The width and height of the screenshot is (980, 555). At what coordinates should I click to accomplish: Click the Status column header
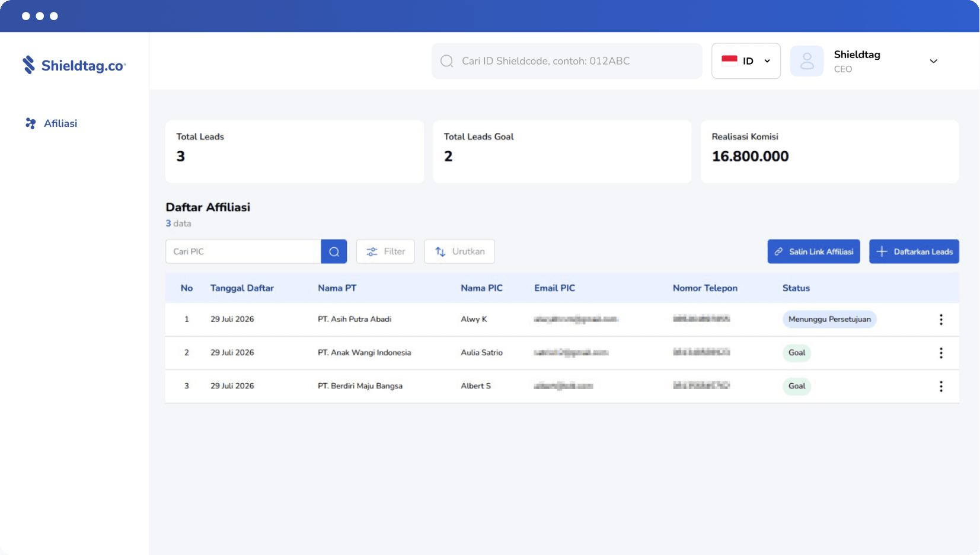click(796, 288)
